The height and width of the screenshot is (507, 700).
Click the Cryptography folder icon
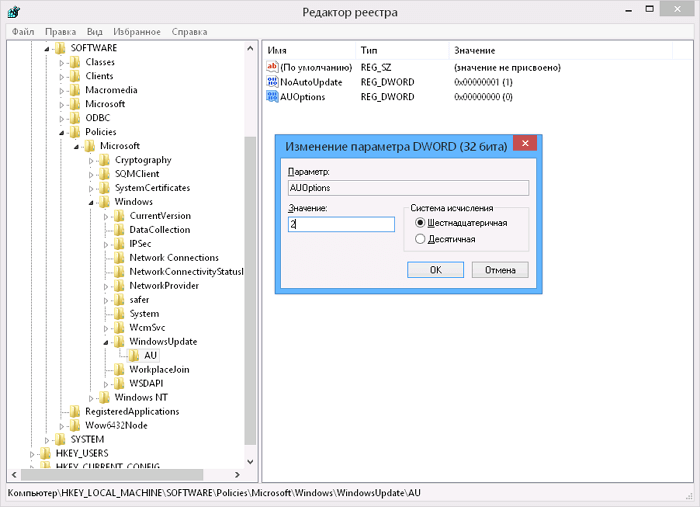click(105, 160)
